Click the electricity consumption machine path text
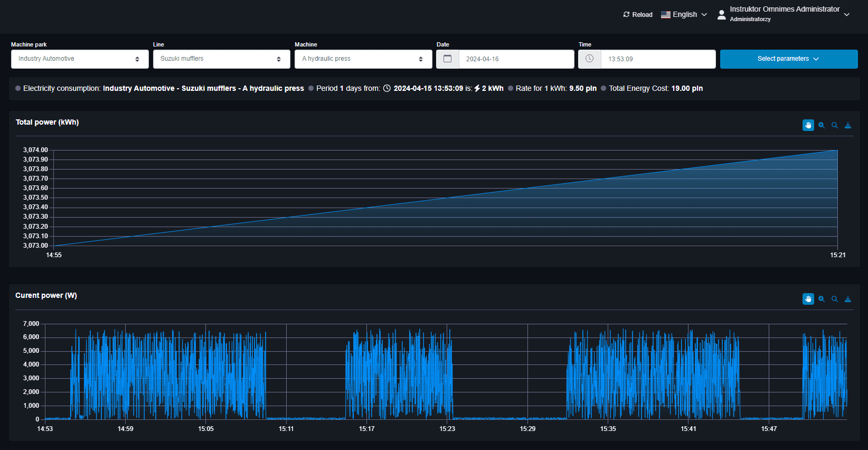This screenshot has width=868, height=450. (x=203, y=88)
